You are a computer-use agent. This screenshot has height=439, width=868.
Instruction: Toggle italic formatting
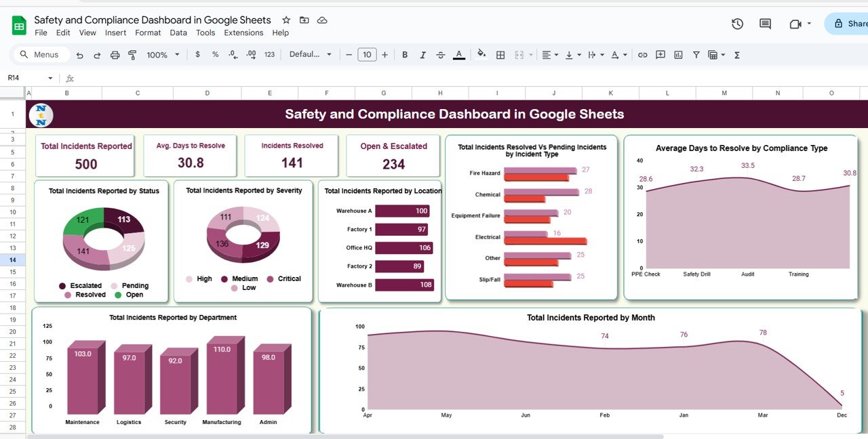tap(423, 55)
